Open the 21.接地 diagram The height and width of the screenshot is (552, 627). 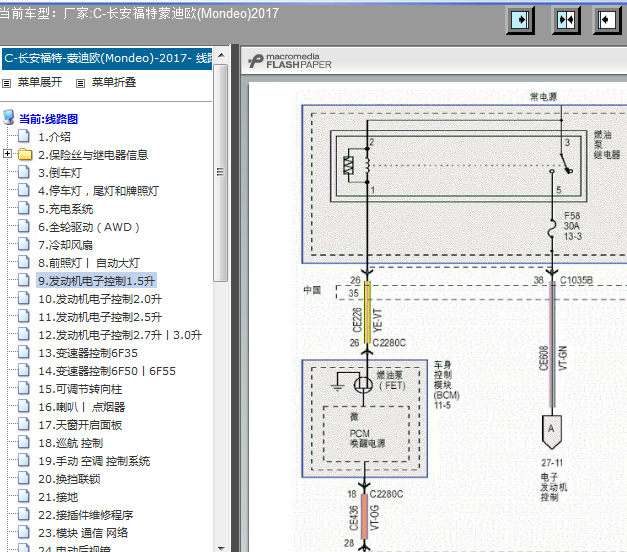coord(58,497)
